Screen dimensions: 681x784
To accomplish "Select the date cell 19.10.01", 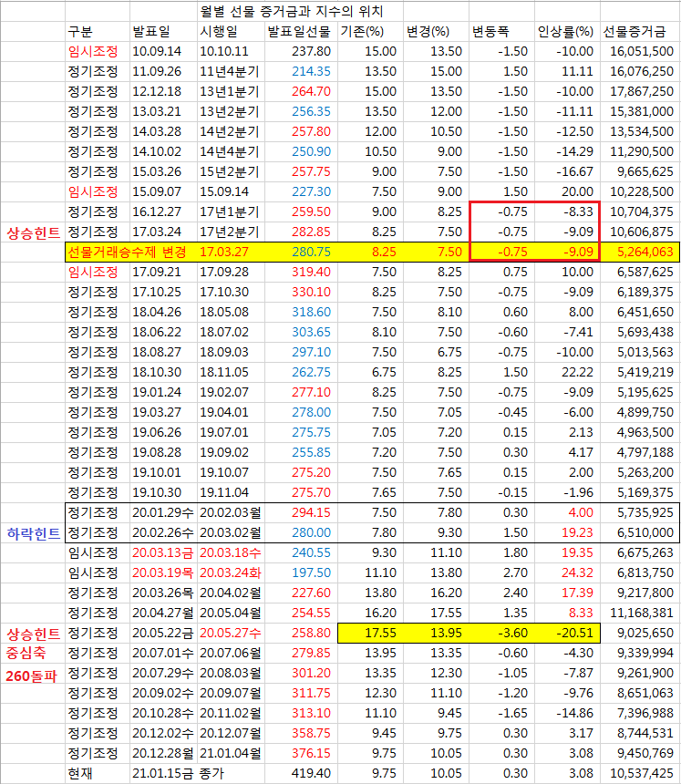I will [x=157, y=472].
